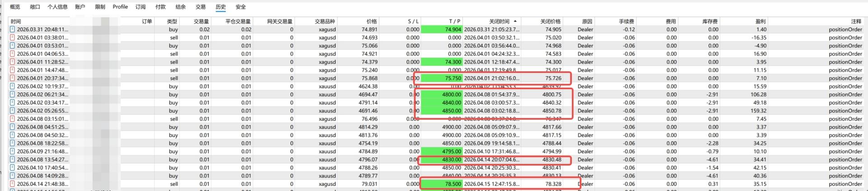Screen dimensions: 868x191
Task: Select the order icon for 2026.04.08 14:09:28 row
Action: (12, 176)
